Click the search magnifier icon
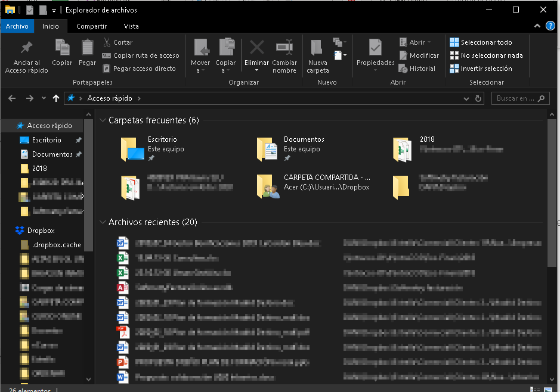Screen dimensions: 560x392 pyautogui.click(x=541, y=98)
